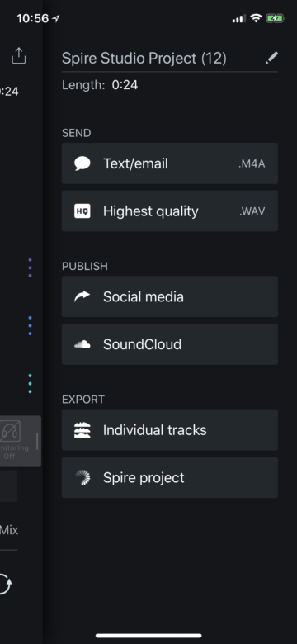The width and height of the screenshot is (297, 644).
Task: Tap the share icon at top left
Action: (18, 56)
